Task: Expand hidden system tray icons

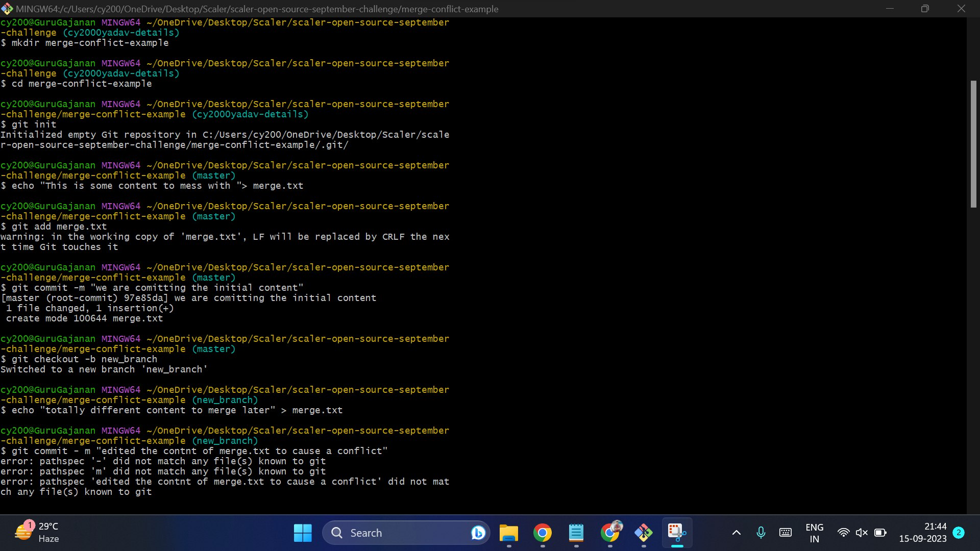Action: [737, 532]
